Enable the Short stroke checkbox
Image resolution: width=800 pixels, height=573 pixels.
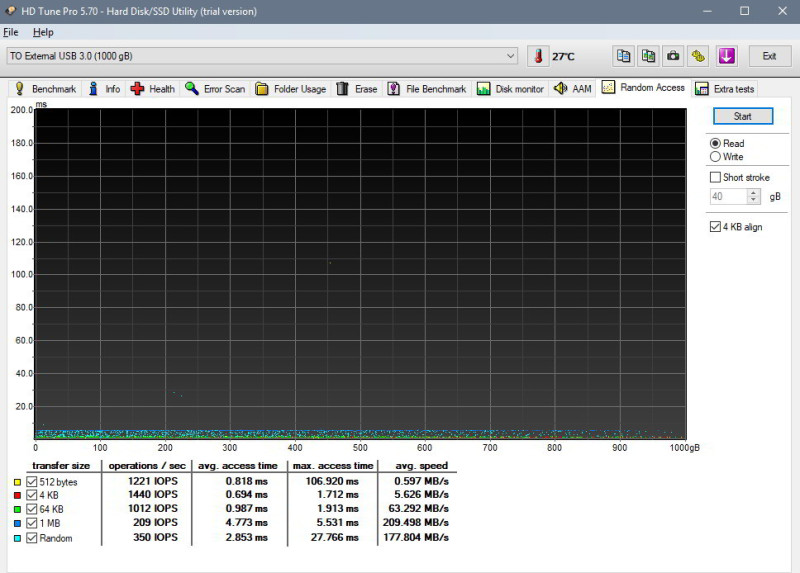pos(715,177)
